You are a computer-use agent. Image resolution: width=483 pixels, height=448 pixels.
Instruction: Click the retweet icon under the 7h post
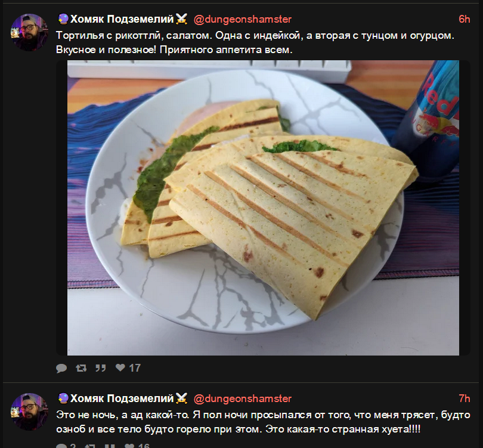[x=89, y=446]
